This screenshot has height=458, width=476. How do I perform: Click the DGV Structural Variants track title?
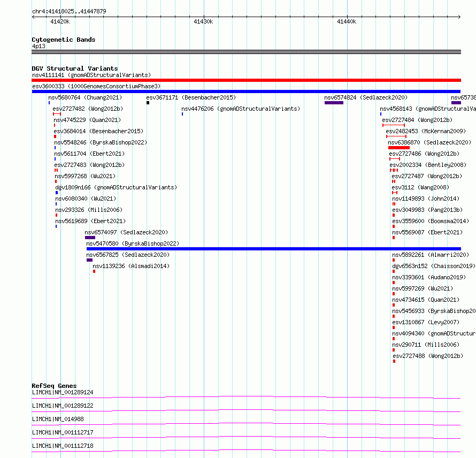pos(75,68)
